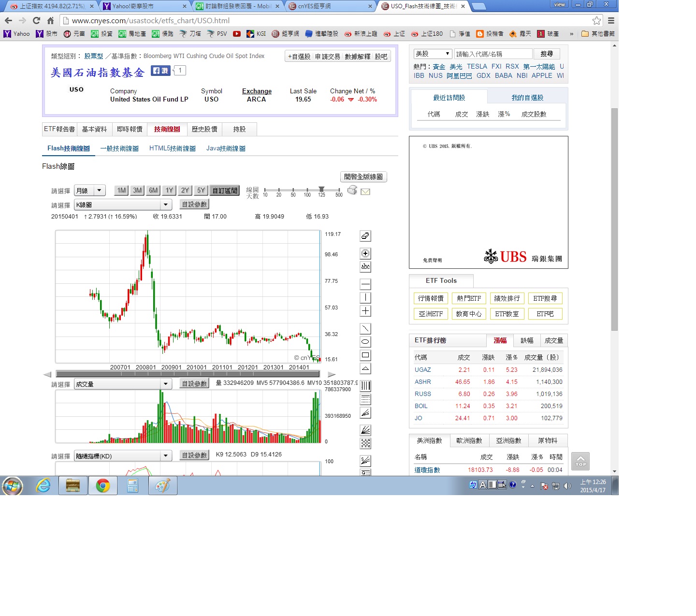Open the 熱門ETF tool link
This screenshot has height=616, width=696.
tap(469, 298)
